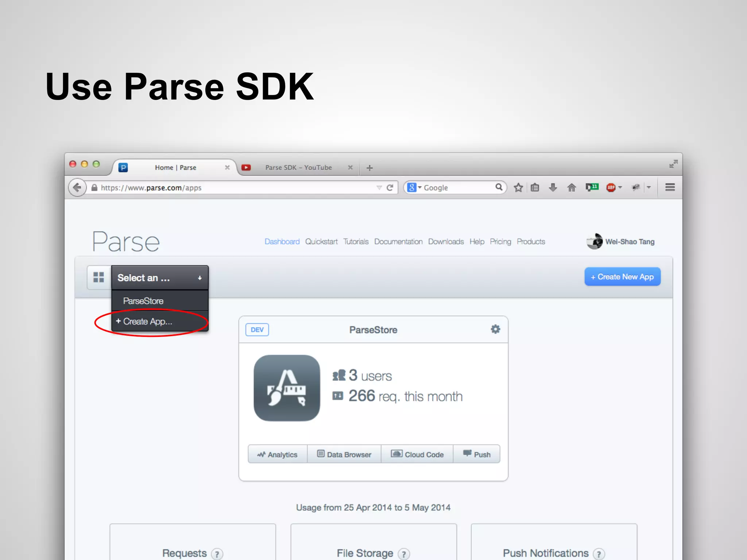Screen dimensions: 747x560
Task: Click the lock icon in address bar
Action: pos(94,187)
